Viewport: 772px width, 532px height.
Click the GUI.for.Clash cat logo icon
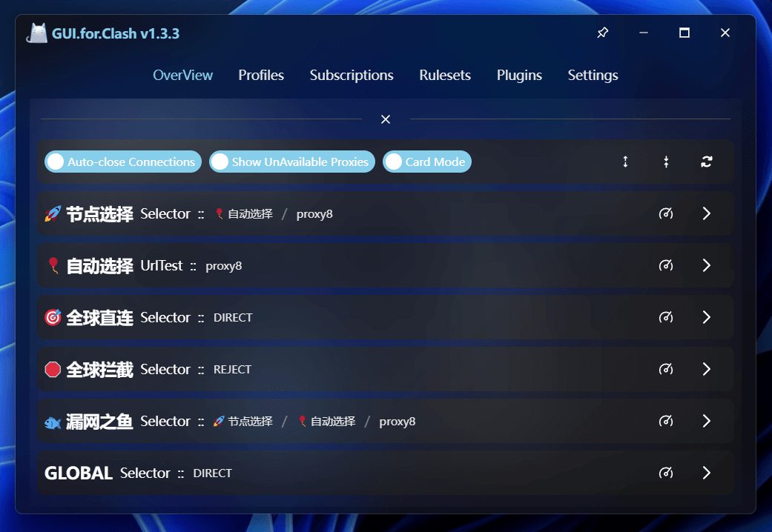[x=37, y=33]
